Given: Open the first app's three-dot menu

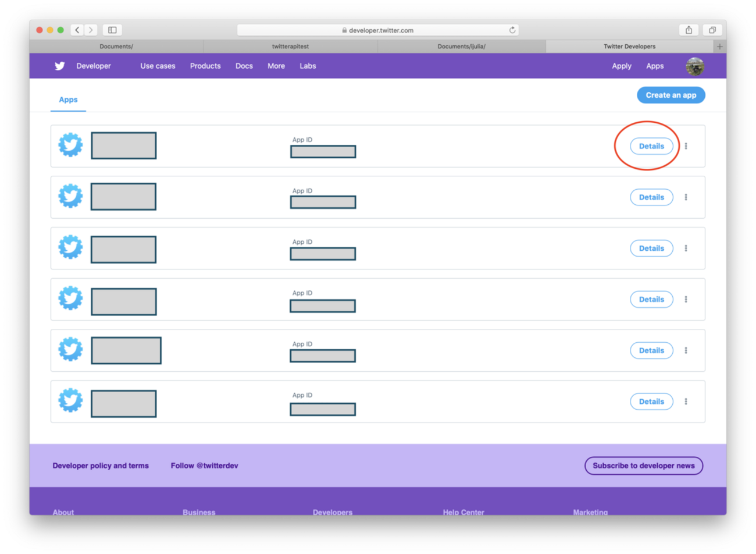Looking at the screenshot, I should click(x=686, y=146).
